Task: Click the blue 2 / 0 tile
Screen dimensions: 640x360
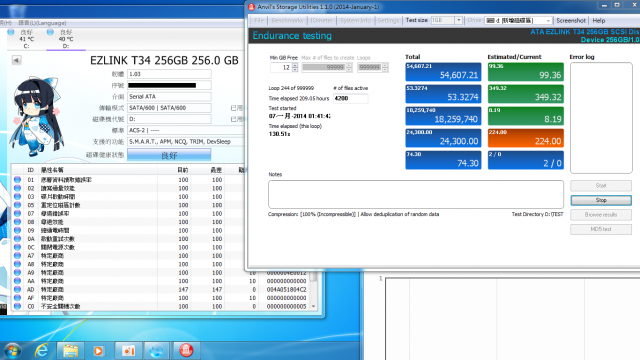Action: (525, 160)
